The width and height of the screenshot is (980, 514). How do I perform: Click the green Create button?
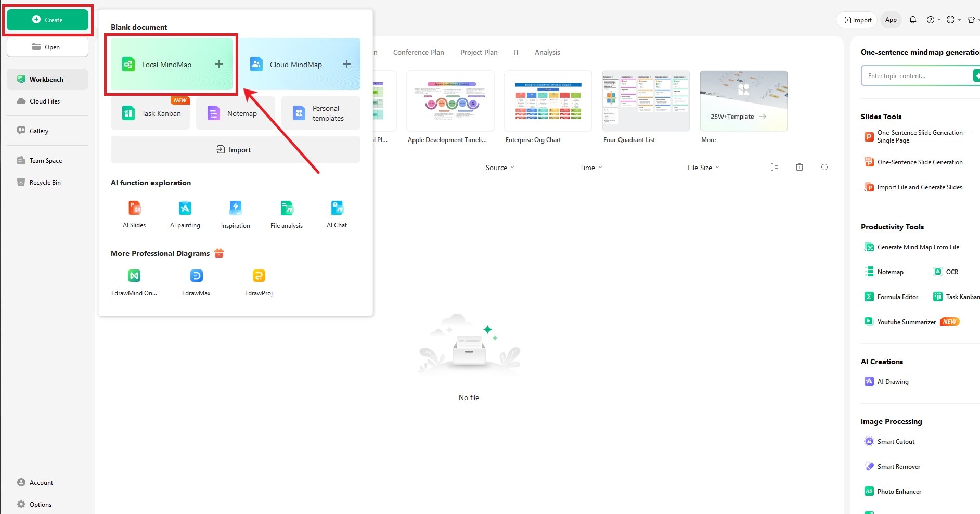(x=47, y=20)
